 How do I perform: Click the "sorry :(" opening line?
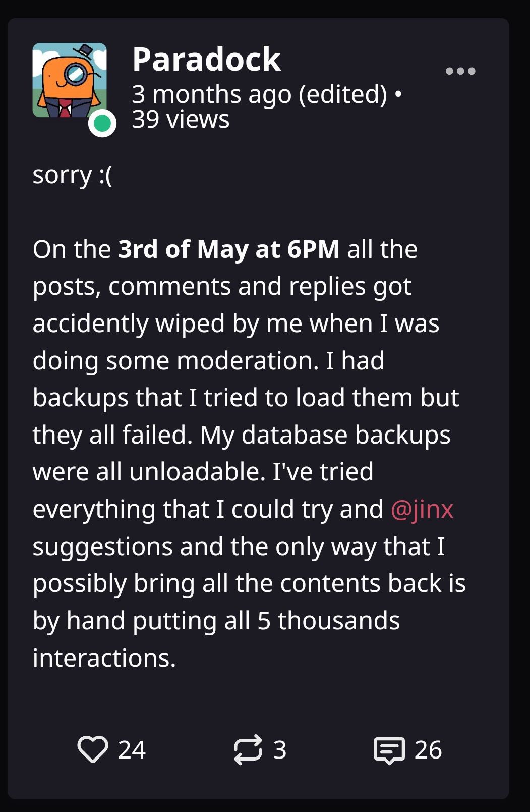pyautogui.click(x=73, y=175)
